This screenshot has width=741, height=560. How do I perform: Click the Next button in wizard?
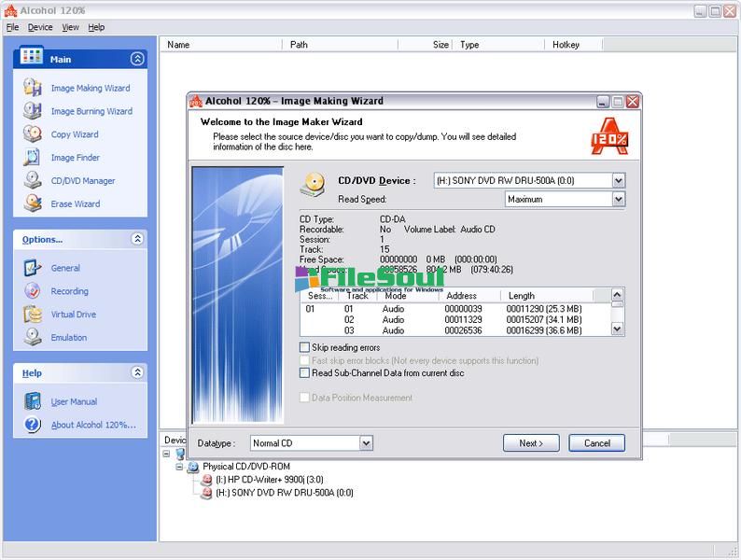531,443
